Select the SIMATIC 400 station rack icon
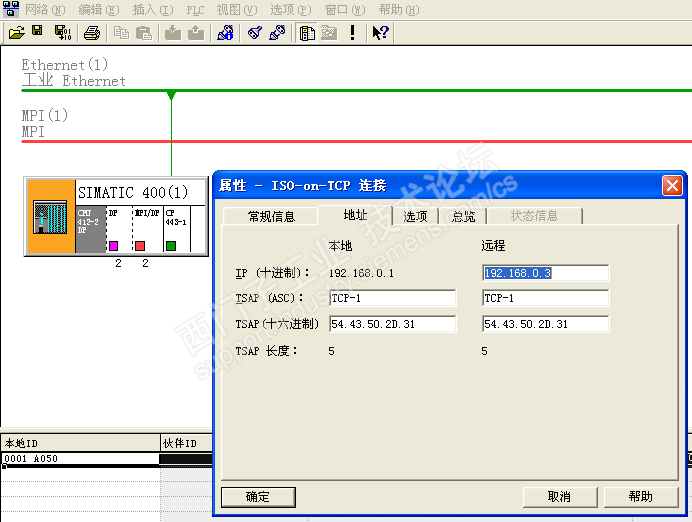The height and width of the screenshot is (522, 692). [x=51, y=217]
